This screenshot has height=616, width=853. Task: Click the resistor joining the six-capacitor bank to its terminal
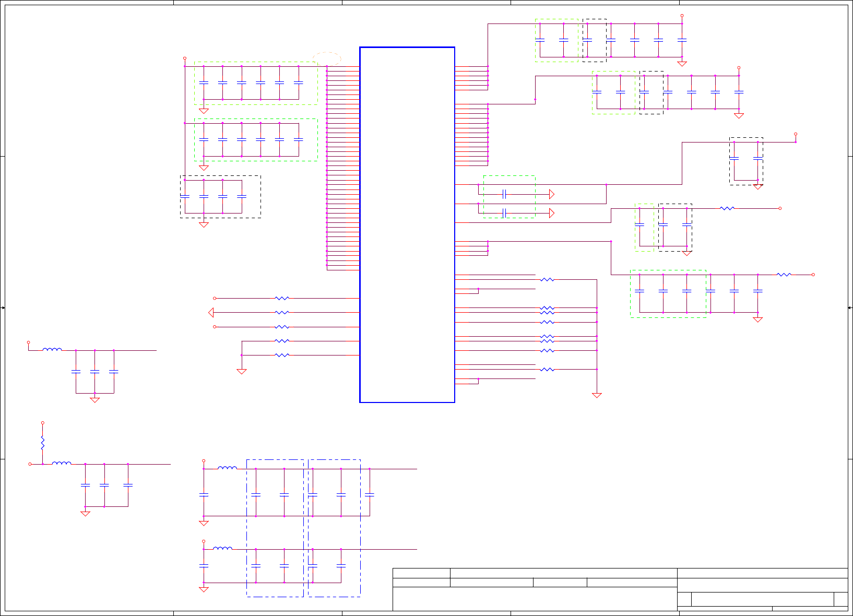tap(784, 275)
